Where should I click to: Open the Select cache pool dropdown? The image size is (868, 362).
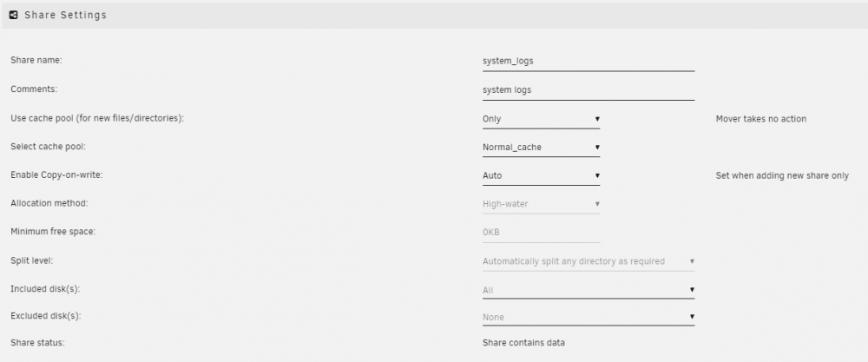click(x=542, y=148)
